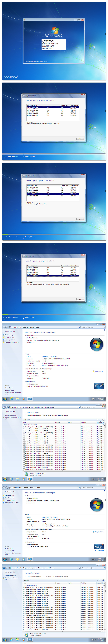The image size is (108, 644).
Task: Click help question-mark icon in 64-bit System window
Action: 104,491
